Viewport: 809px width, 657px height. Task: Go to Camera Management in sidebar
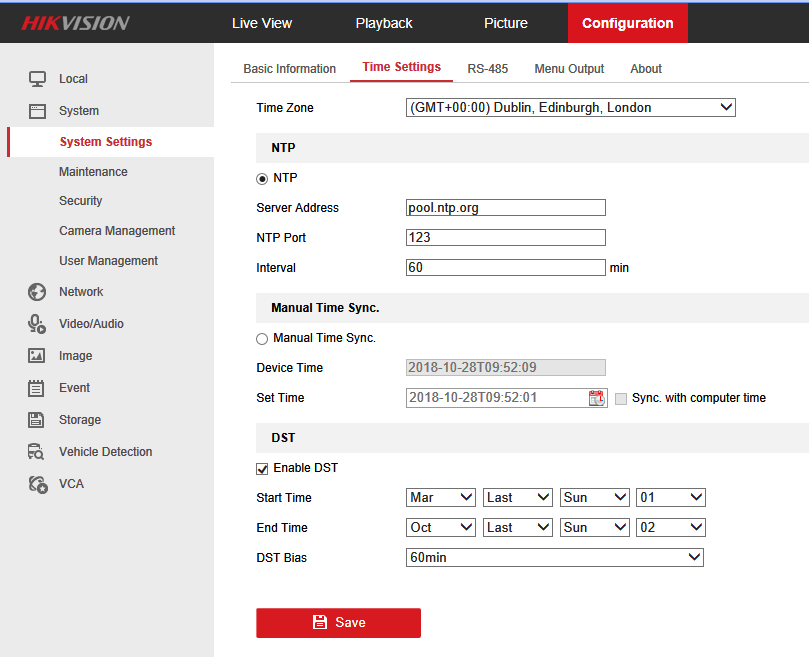pyautogui.click(x=117, y=231)
